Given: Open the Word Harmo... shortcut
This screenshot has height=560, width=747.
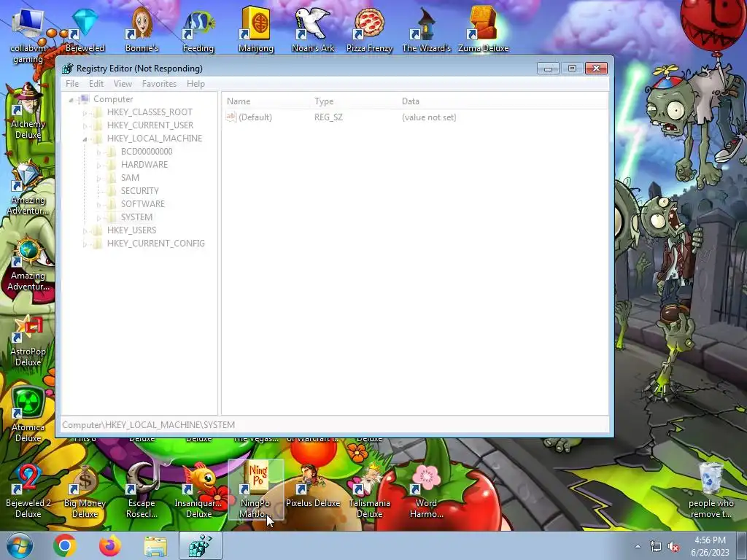Looking at the screenshot, I should [426, 491].
